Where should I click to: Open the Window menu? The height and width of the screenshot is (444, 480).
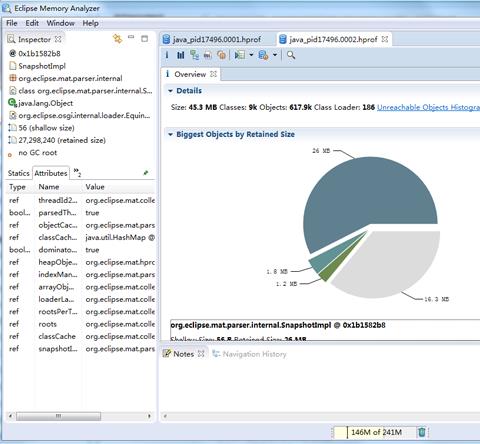tap(60, 23)
